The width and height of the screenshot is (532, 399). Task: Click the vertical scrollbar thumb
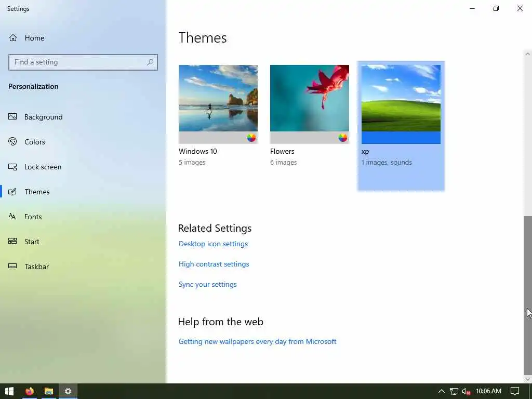pyautogui.click(x=528, y=295)
